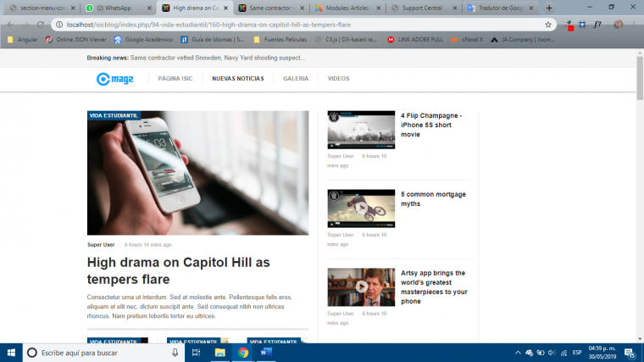
Task: Open a new browser tab
Action: [x=549, y=8]
